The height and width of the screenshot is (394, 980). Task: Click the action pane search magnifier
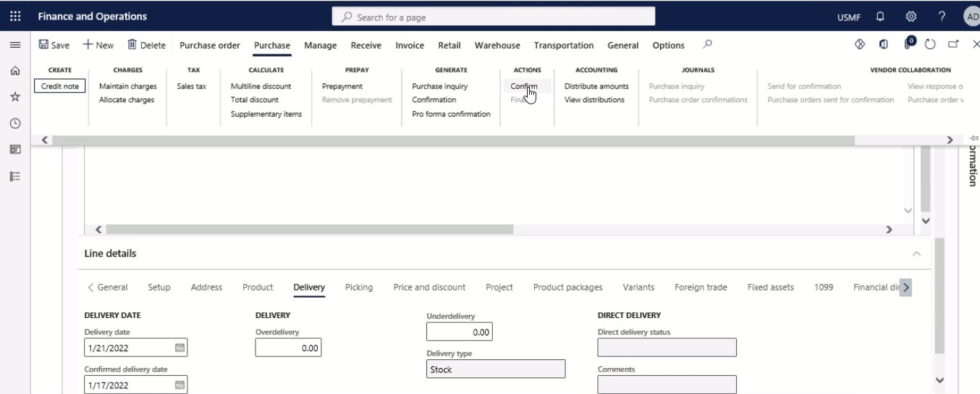pyautogui.click(x=707, y=44)
